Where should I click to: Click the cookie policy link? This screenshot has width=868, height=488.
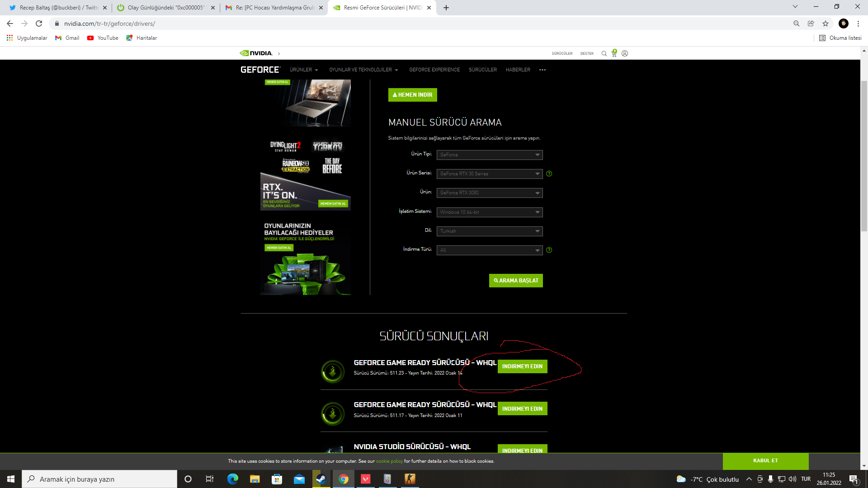(389, 461)
